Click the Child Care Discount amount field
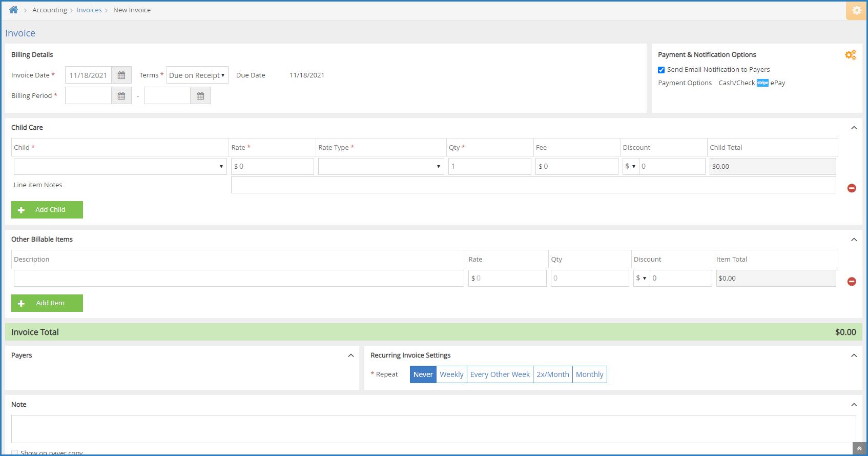This screenshot has height=456, width=868. pos(672,167)
